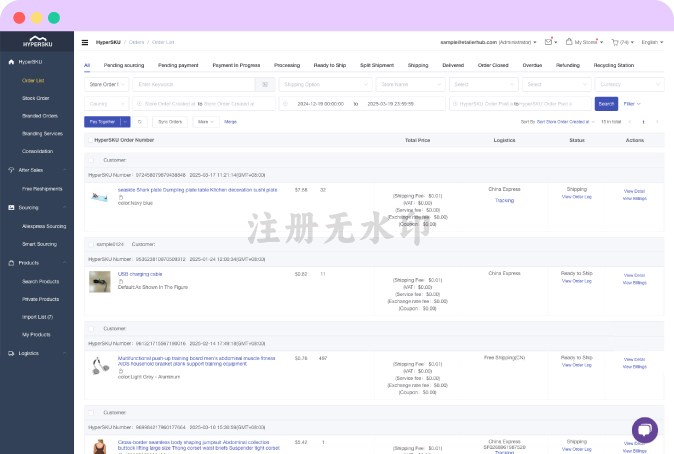674x454 pixels.
Task: Go to the next page arrow
Action: (657, 122)
